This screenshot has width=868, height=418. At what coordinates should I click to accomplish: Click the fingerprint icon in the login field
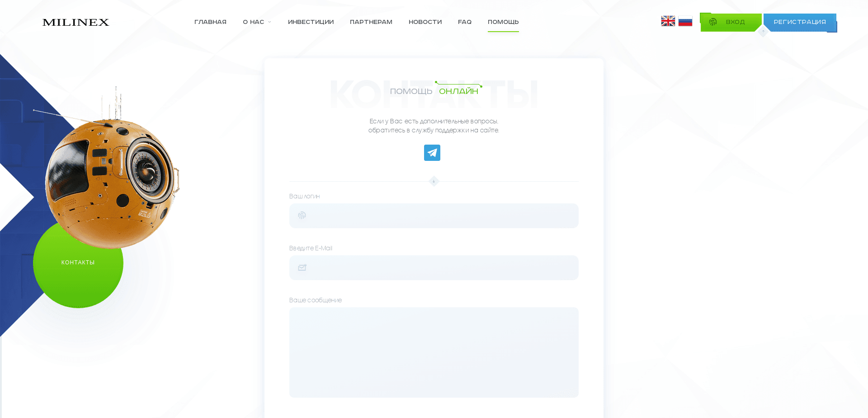point(302,216)
